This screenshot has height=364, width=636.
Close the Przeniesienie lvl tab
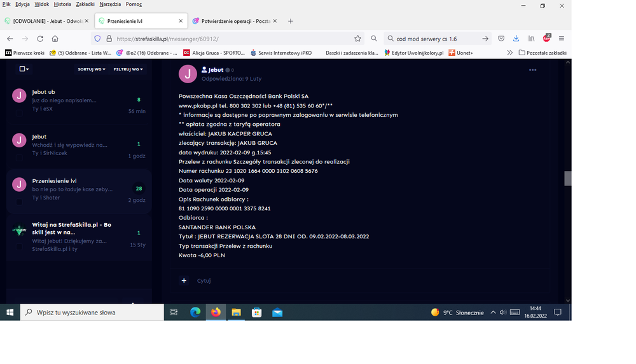pyautogui.click(x=181, y=21)
